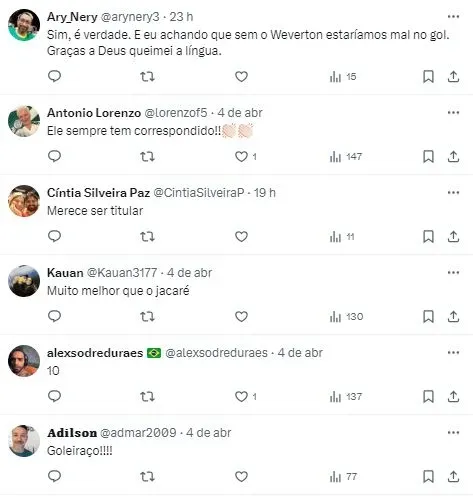Share alexsodreduraes's '10' tweet
Image resolution: width=473 pixels, height=497 pixels.
coord(453,396)
